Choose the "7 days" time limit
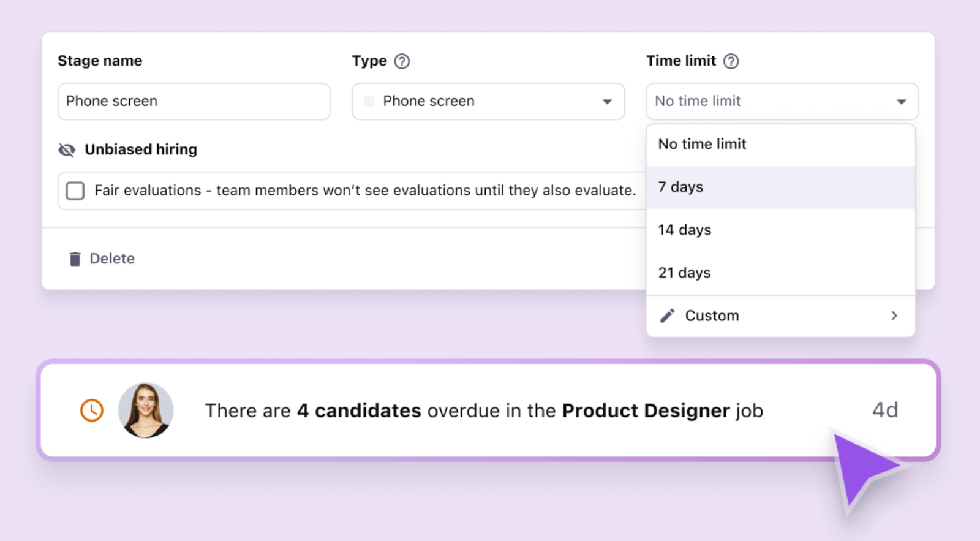This screenshot has height=541, width=980. (680, 187)
